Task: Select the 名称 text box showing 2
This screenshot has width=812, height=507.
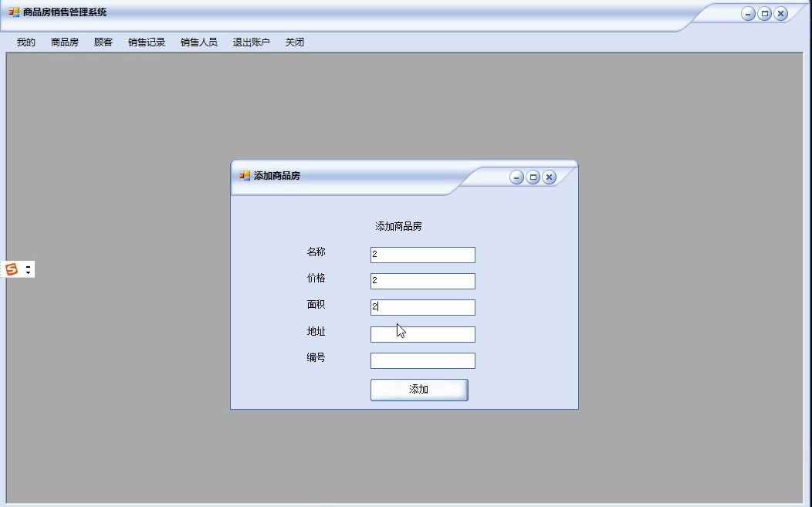Action: tap(422, 254)
